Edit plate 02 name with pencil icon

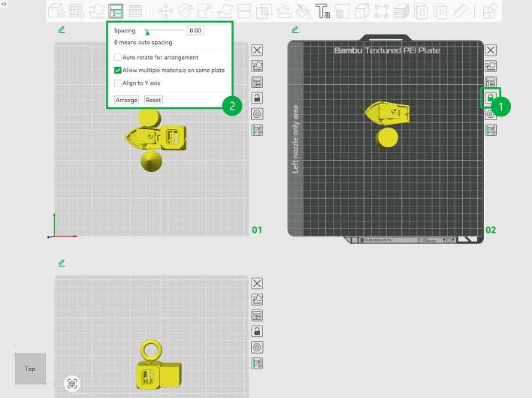pos(295,29)
